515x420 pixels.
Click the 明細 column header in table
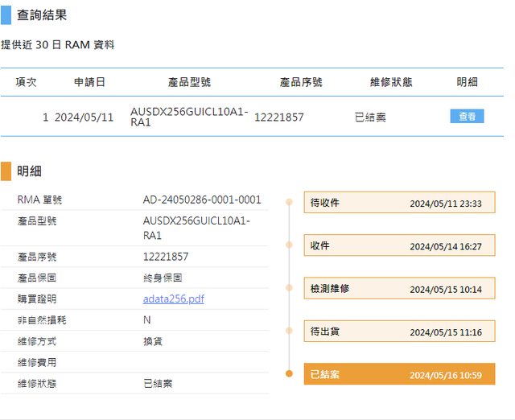coord(467,82)
